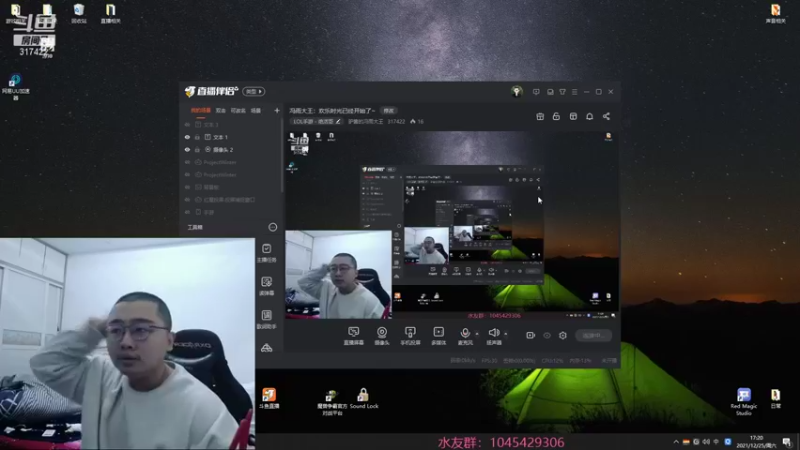
Task: Click the FPS:30 status readout
Action: (489, 360)
